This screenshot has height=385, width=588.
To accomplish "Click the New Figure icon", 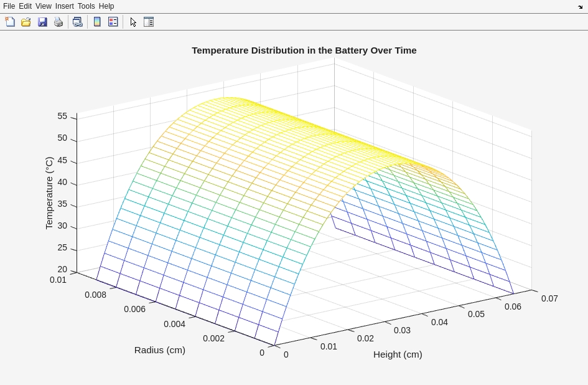I will pyautogui.click(x=10, y=22).
